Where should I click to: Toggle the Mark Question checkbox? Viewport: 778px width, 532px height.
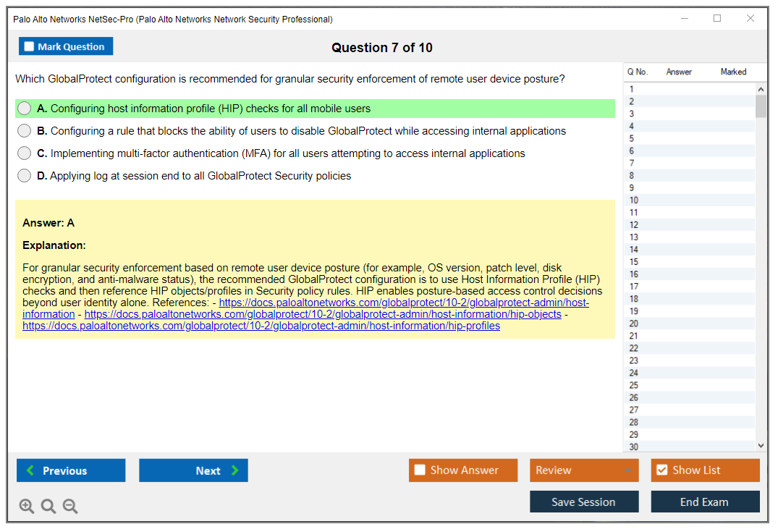[x=30, y=47]
